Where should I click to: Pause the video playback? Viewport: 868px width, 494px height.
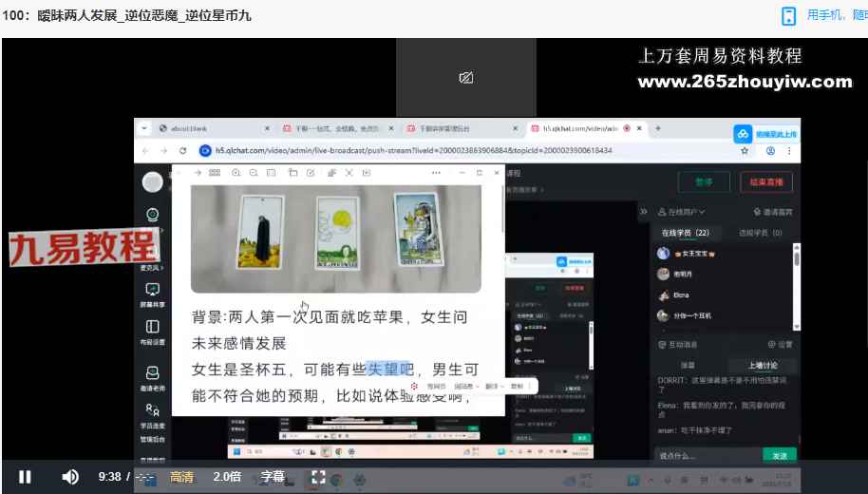click(25, 477)
